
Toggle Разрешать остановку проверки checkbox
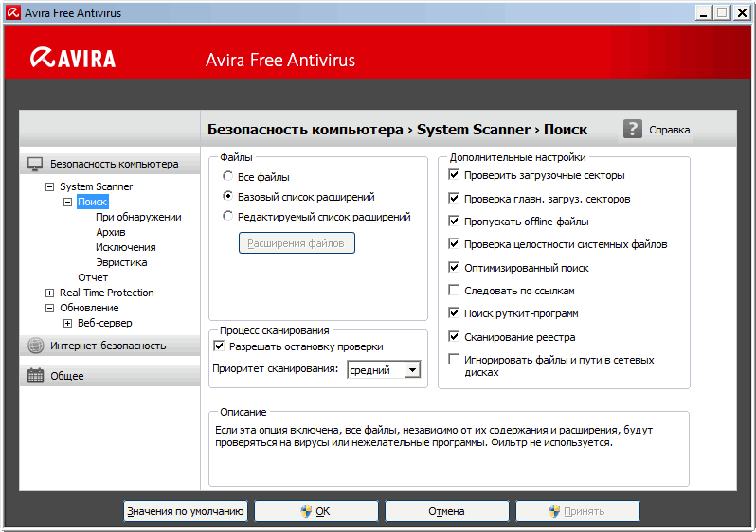(220, 347)
